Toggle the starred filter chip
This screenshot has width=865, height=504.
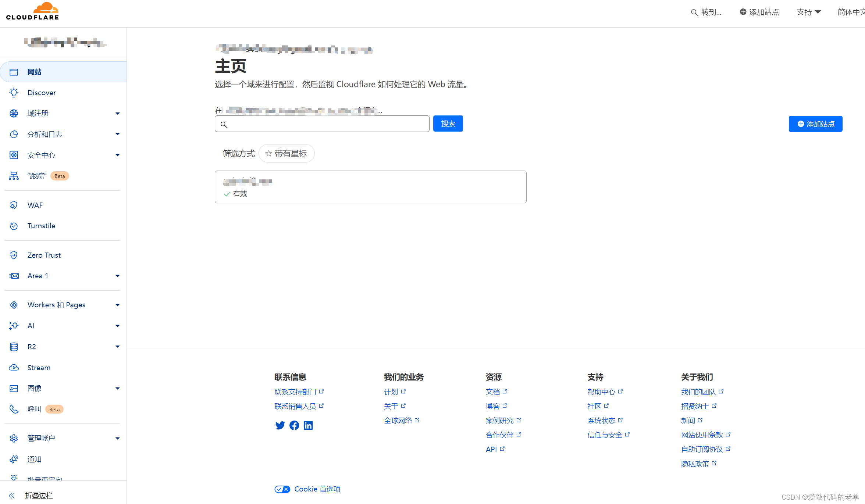coord(286,154)
